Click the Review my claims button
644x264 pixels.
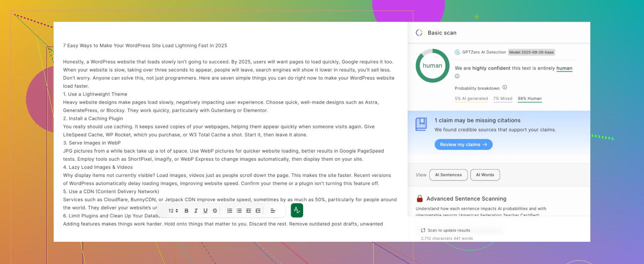click(463, 144)
